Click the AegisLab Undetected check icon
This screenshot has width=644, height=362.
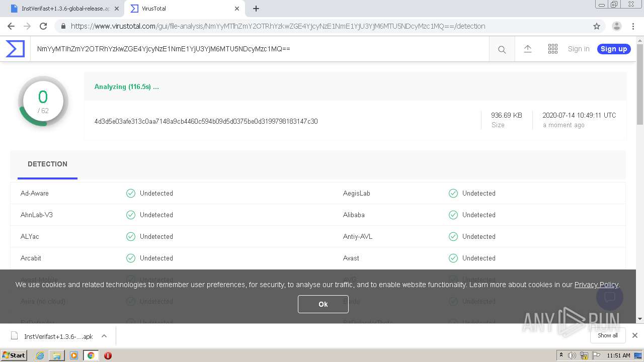point(453,193)
